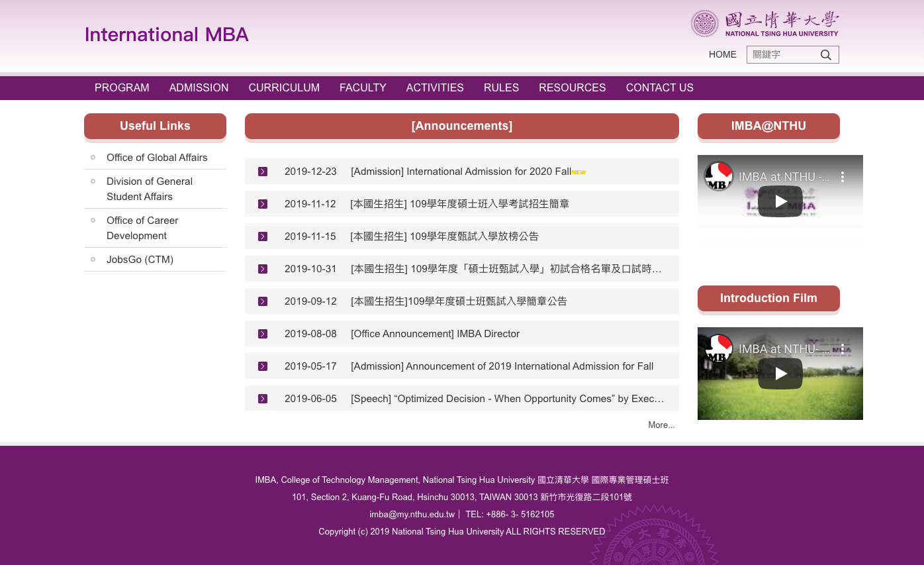Play the IMBA at NTHU video
The height and width of the screenshot is (565, 924).
780,201
